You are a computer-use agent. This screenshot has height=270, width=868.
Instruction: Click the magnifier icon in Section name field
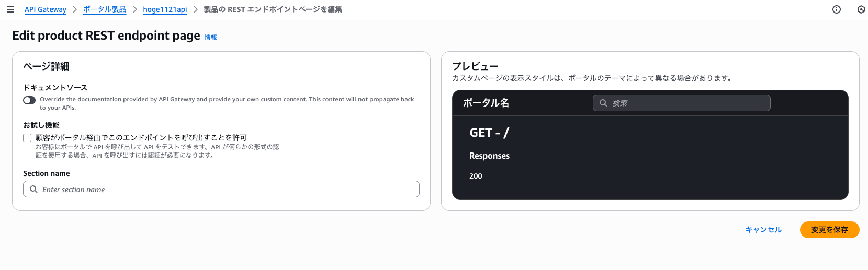click(33, 189)
